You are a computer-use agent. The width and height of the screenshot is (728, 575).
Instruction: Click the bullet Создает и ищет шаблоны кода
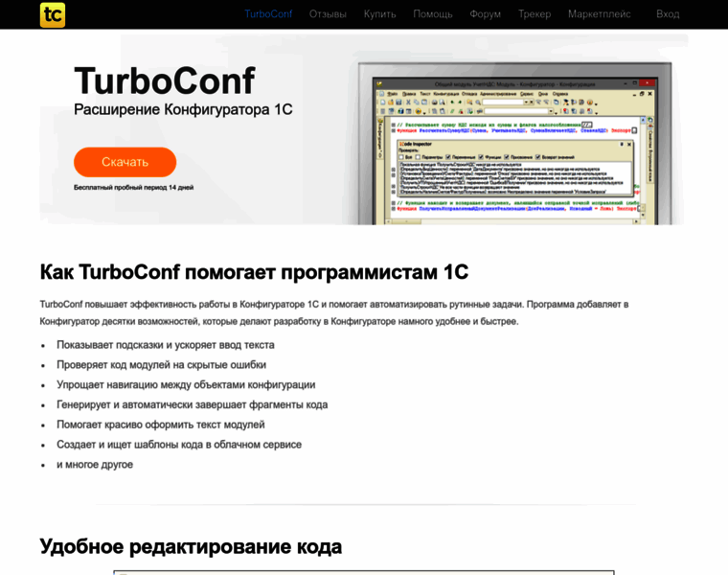pos(179,445)
